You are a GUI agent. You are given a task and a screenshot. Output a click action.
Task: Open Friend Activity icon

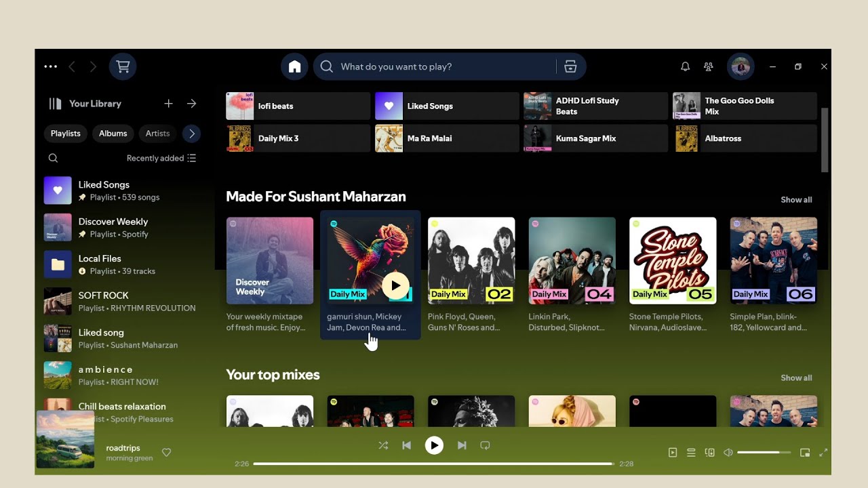(x=709, y=66)
